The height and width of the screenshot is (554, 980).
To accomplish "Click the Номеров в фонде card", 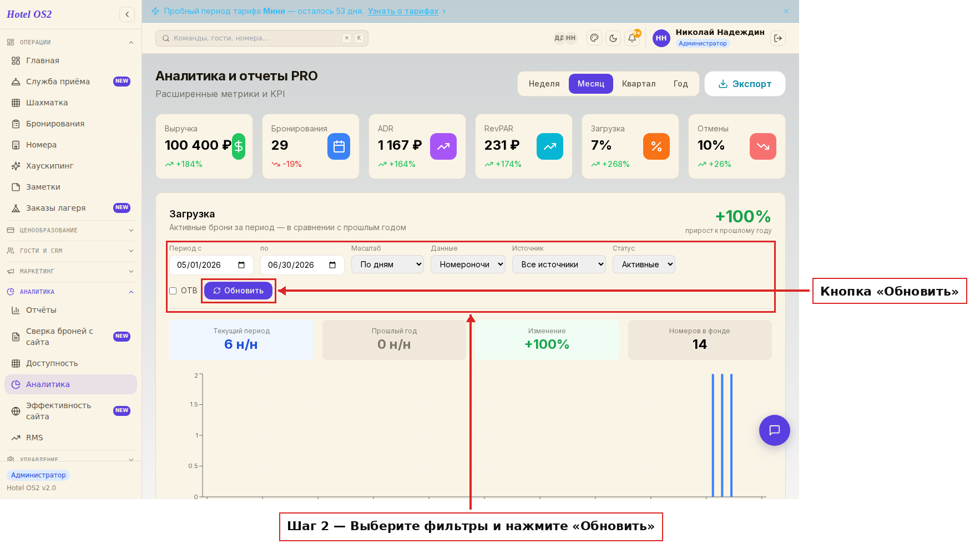I will [700, 340].
